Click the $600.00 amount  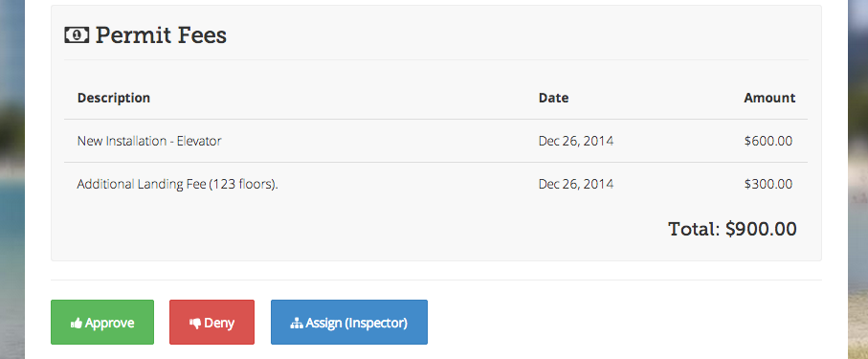pyautogui.click(x=768, y=141)
